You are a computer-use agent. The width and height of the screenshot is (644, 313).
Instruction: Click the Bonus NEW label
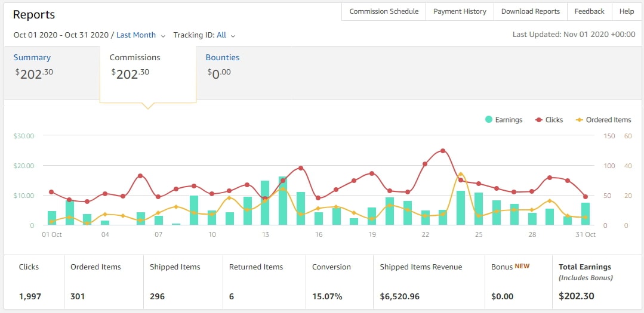coord(510,266)
